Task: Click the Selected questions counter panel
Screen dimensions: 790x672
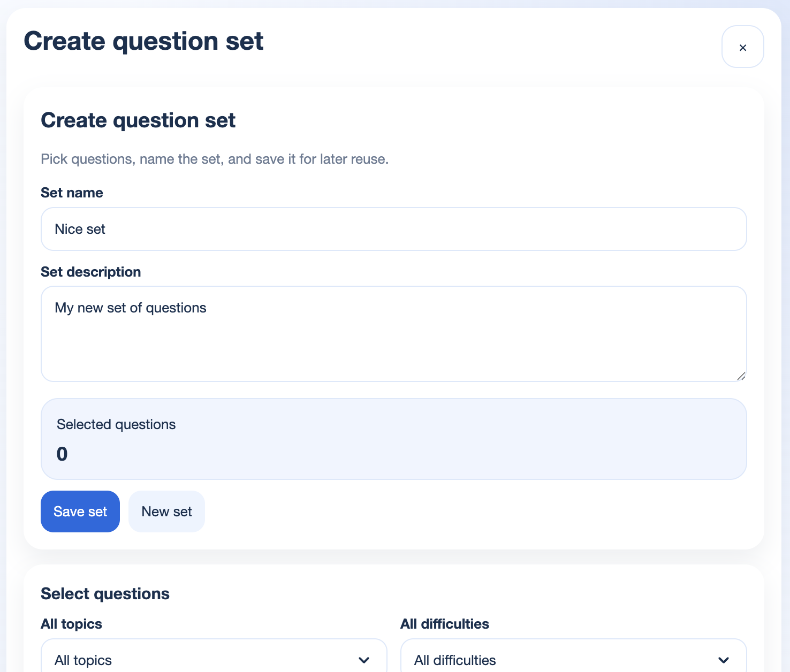Action: [393, 439]
